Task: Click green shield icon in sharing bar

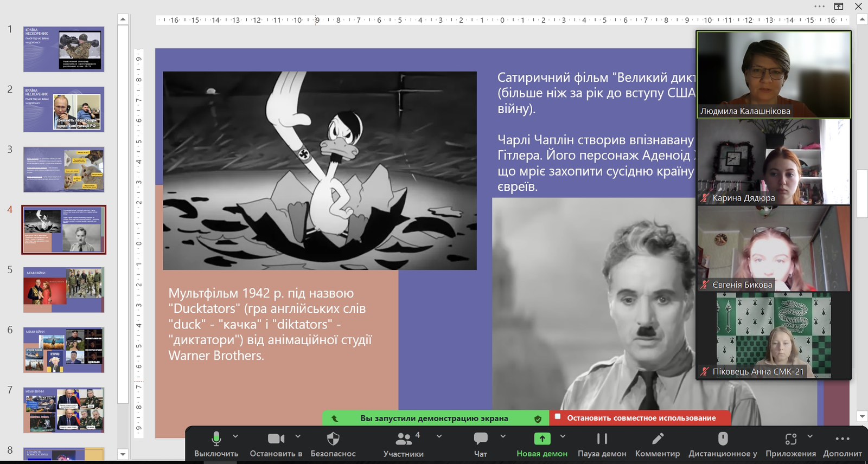Action: click(538, 418)
